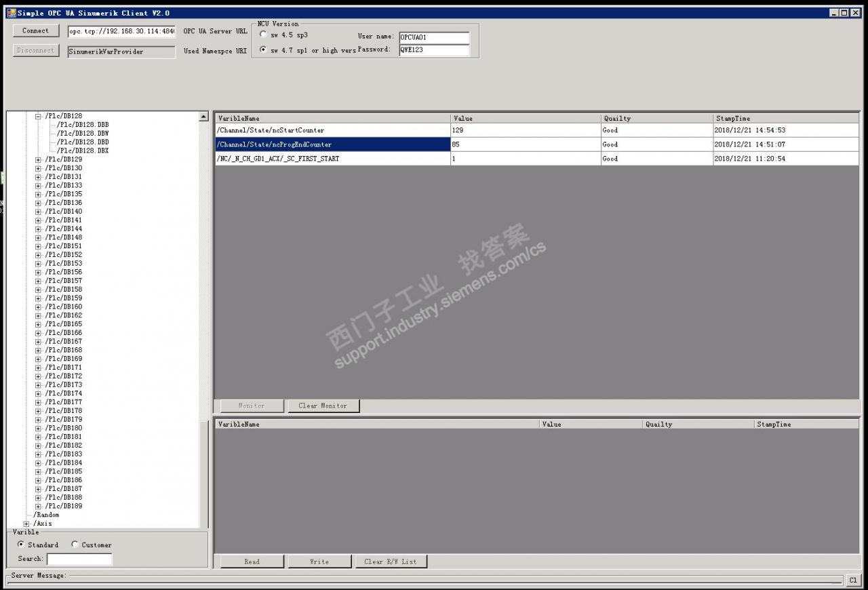Select the /Plc/DB153 tree item
This screenshot has height=590, width=868.
click(64, 263)
